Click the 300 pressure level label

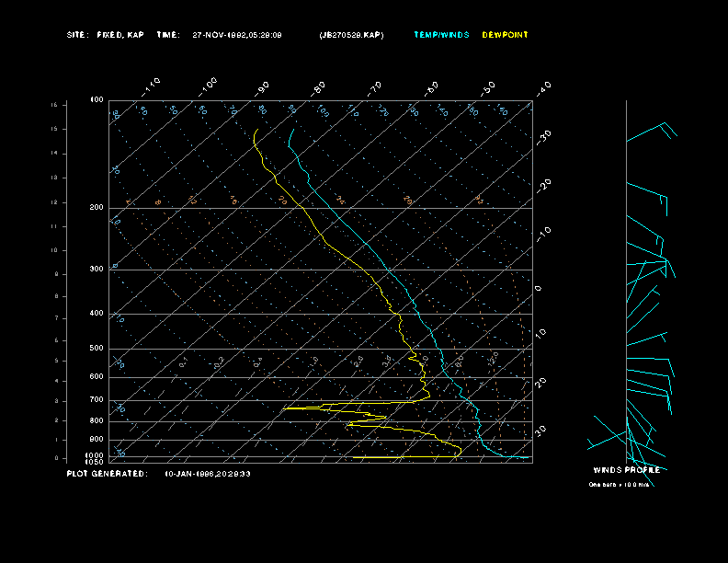point(97,270)
